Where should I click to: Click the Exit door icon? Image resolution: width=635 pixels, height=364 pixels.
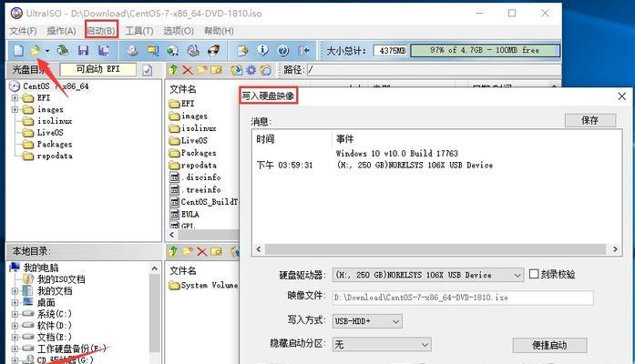[303, 51]
